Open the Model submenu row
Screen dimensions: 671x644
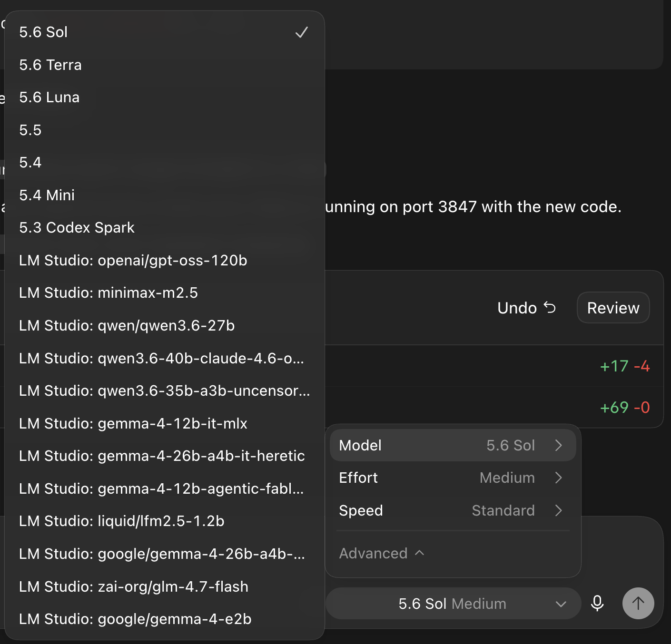tap(453, 445)
